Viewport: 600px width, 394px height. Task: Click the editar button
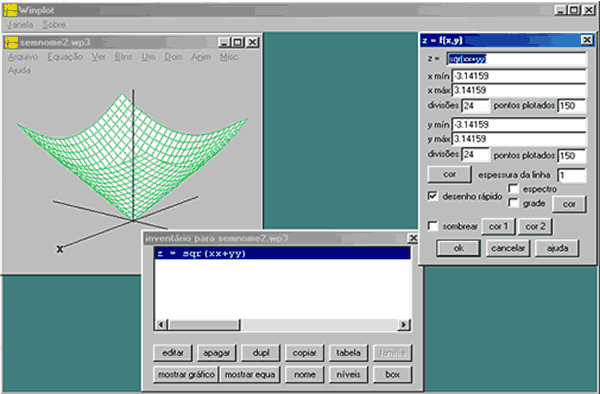[173, 353]
